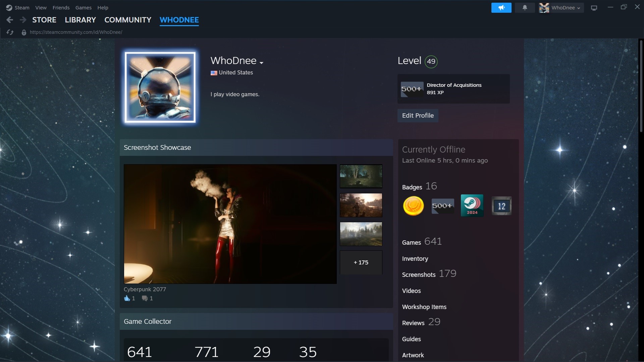Click the 35 value in Game Collector

tap(308, 352)
